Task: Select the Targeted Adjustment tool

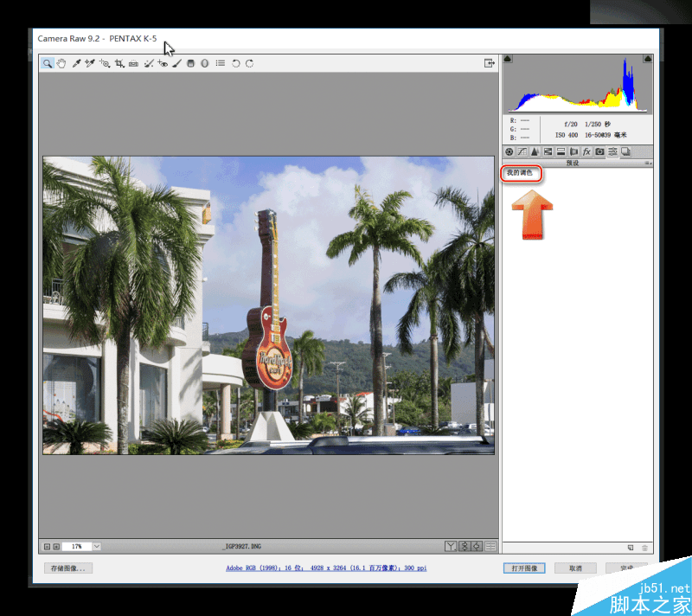Action: [105, 63]
